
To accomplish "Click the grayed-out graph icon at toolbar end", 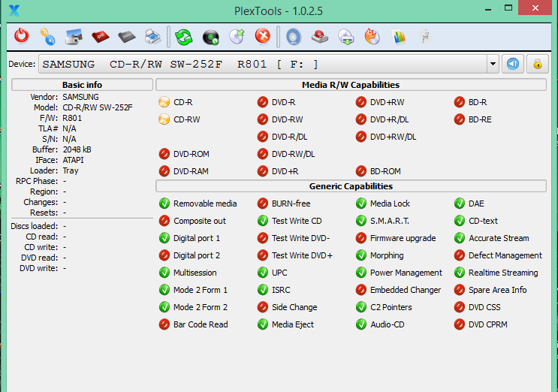I will click(x=425, y=36).
